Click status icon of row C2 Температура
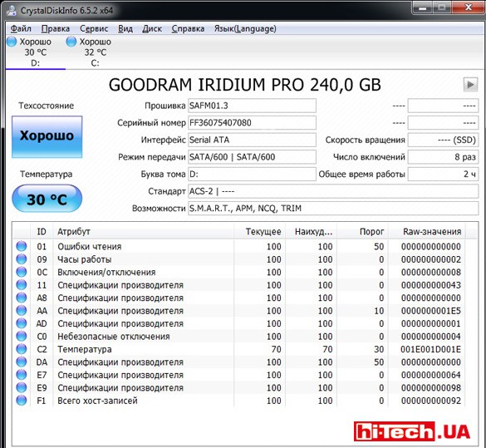Screen dimensions: 486x448 (22, 349)
